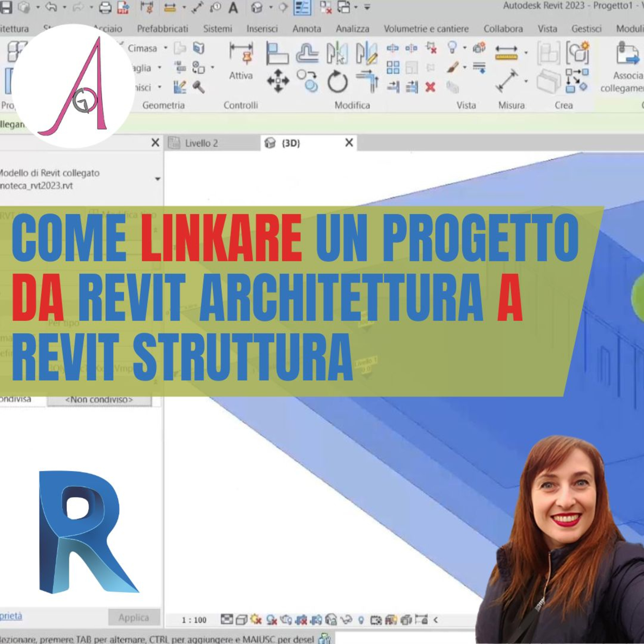Image resolution: width=644 pixels, height=644 pixels.
Task: Open the Annota ribbon tab
Action: pyautogui.click(x=307, y=29)
